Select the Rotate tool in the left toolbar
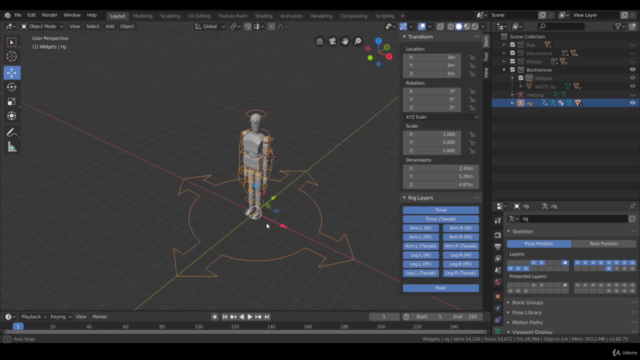 [12, 87]
